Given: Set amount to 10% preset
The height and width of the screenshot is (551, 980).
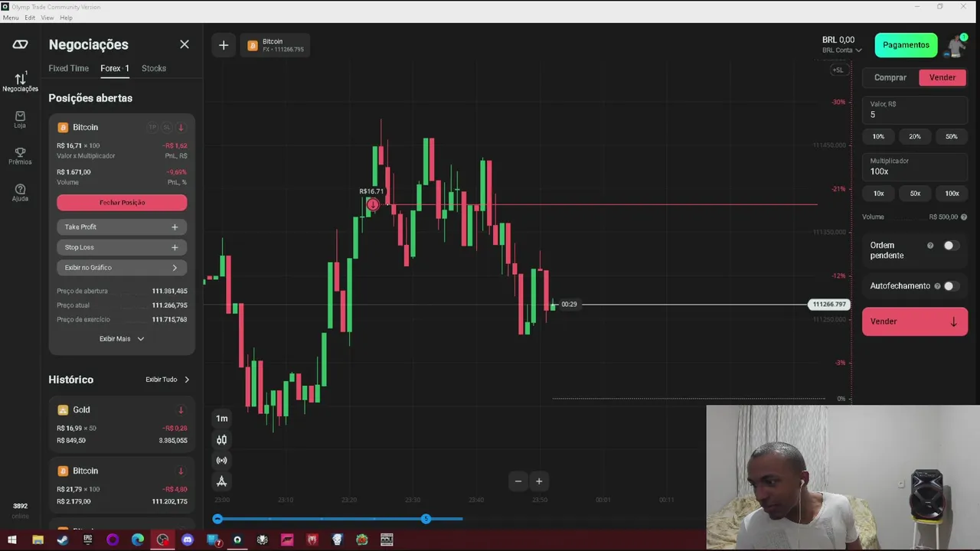Looking at the screenshot, I should (878, 136).
